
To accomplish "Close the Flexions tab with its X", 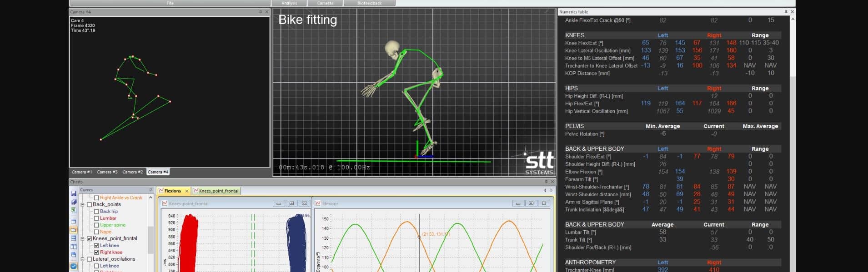I will (187, 191).
